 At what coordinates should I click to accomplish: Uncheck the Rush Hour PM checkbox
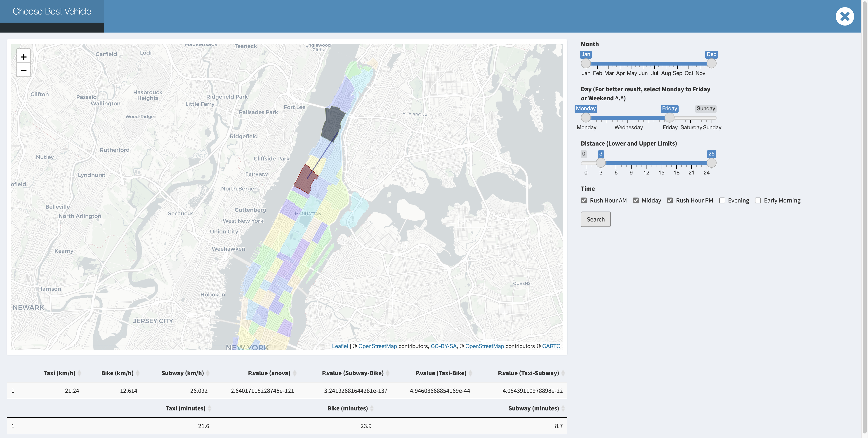pos(670,200)
